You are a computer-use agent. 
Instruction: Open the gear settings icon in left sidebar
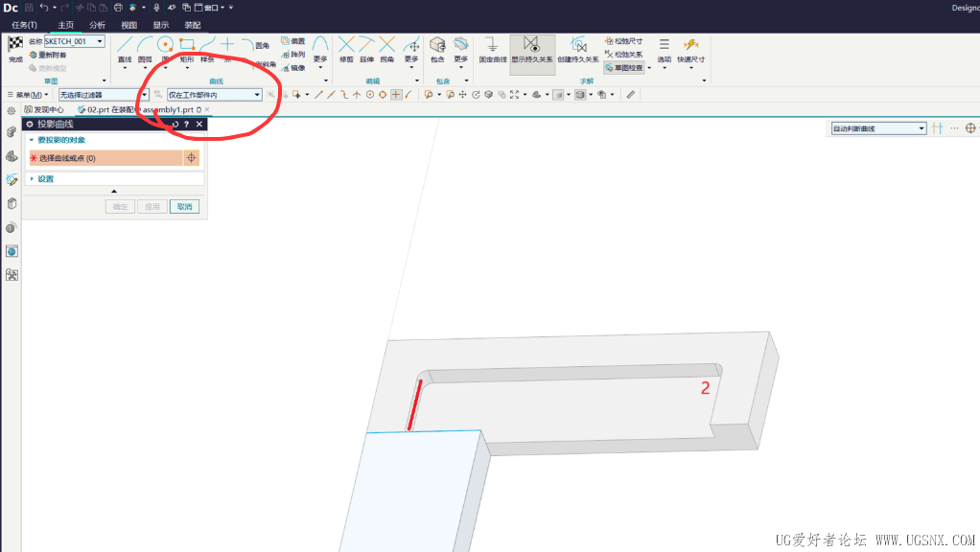pyautogui.click(x=12, y=110)
